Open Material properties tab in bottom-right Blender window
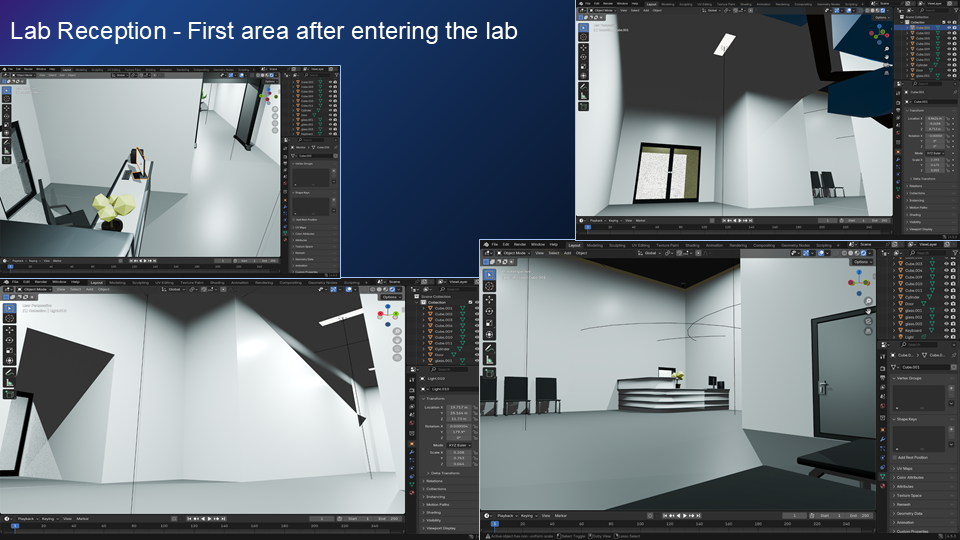Screen dimensions: 960x540 (x=882, y=486)
